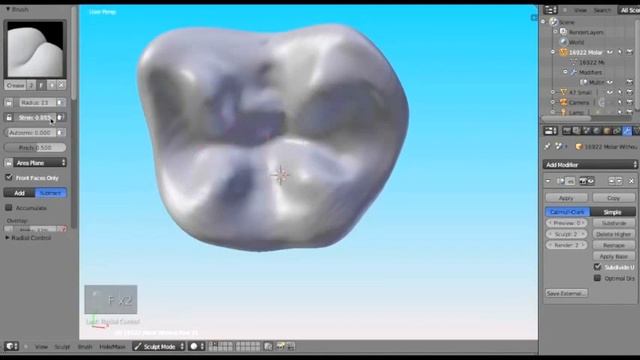Uncheck Front Faces Only
The width and height of the screenshot is (640, 360).
coord(9,178)
